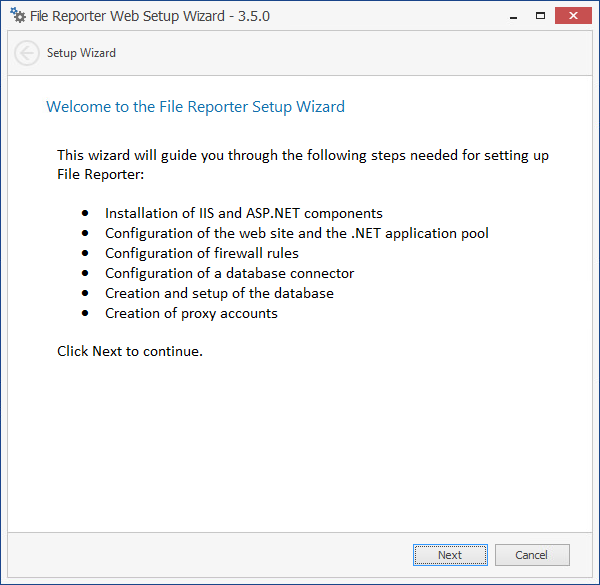Maximize the Setup Wizard window
This screenshot has height=585, width=600.
[541, 16]
